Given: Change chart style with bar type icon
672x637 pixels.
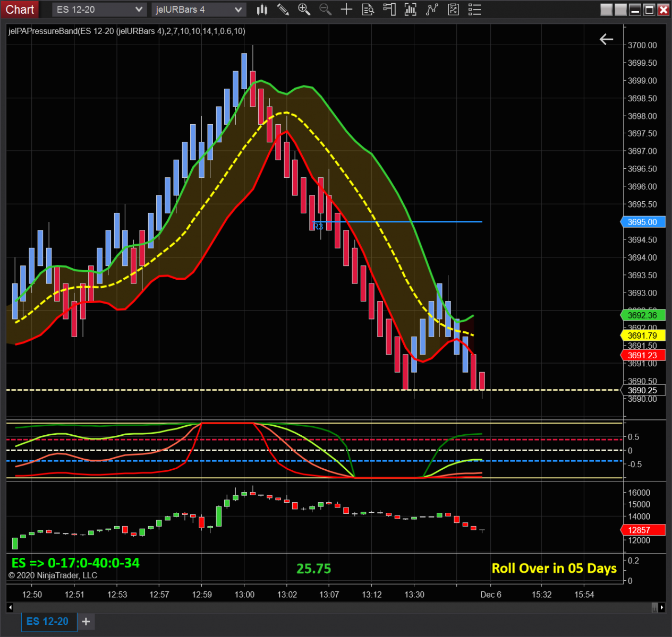Looking at the screenshot, I should 262,10.
